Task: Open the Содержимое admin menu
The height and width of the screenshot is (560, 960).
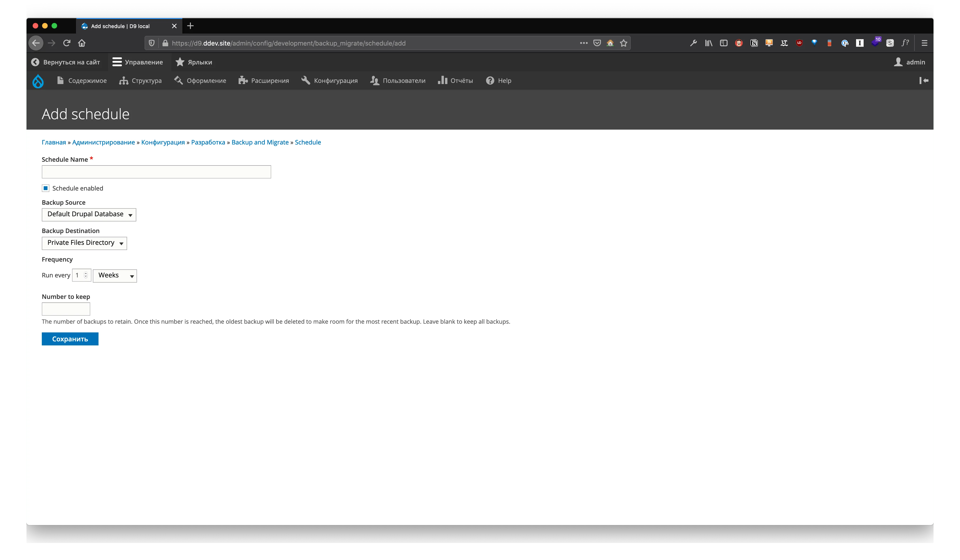Action: (81, 81)
